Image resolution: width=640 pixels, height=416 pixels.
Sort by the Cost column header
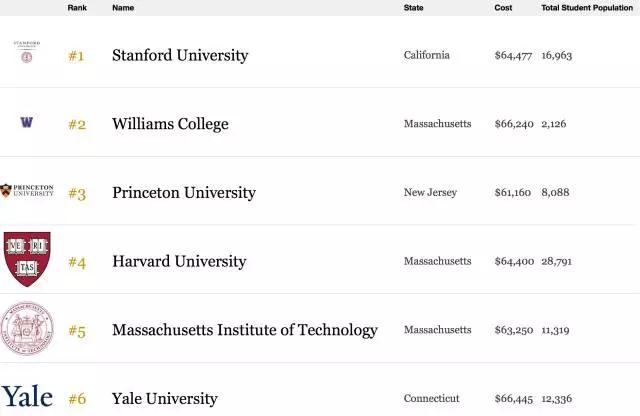click(503, 8)
